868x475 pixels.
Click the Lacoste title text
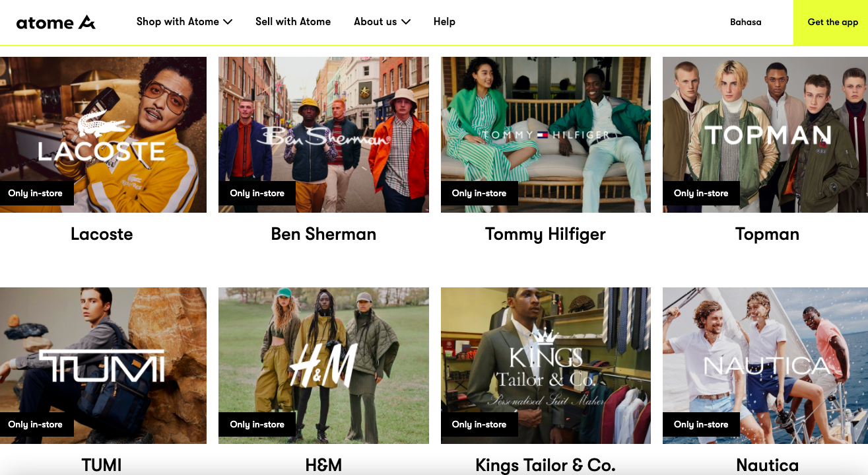(x=102, y=234)
